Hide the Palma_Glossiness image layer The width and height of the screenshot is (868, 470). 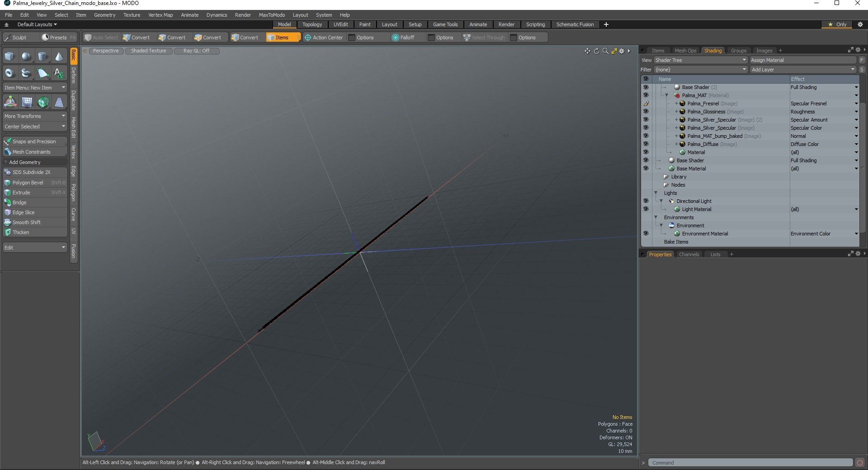tap(646, 112)
